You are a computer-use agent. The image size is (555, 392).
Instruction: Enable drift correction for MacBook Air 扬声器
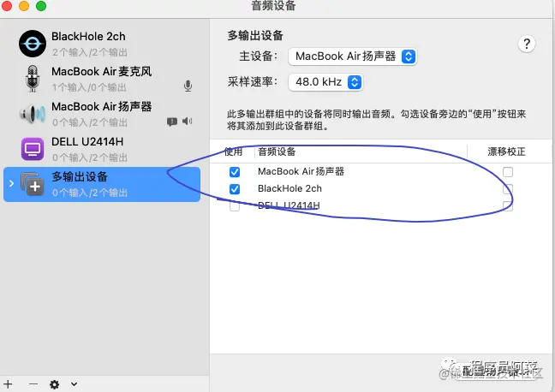coord(508,172)
